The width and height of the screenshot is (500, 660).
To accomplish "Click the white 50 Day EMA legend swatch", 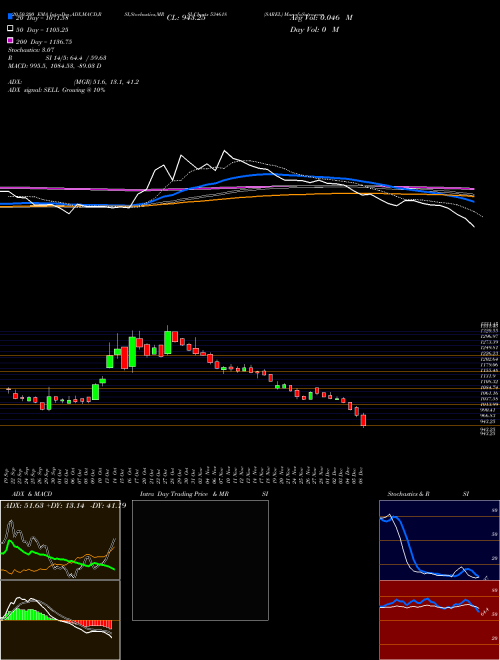I will 10,29.
